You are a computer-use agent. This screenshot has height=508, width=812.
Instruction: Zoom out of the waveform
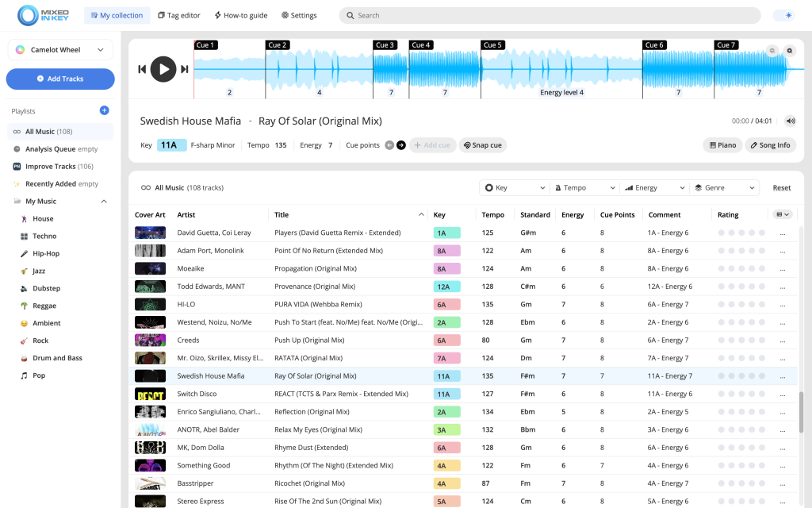click(772, 51)
